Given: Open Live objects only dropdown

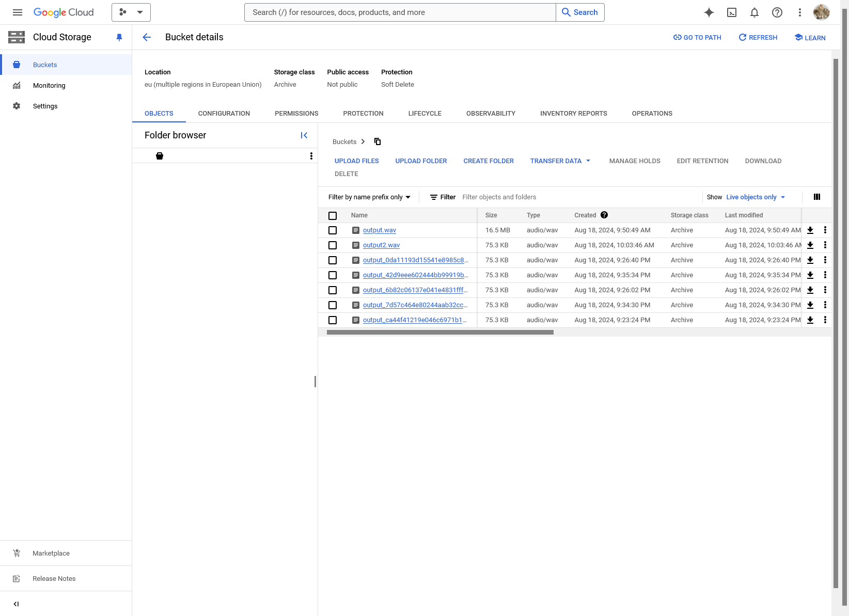Looking at the screenshot, I should [x=756, y=197].
